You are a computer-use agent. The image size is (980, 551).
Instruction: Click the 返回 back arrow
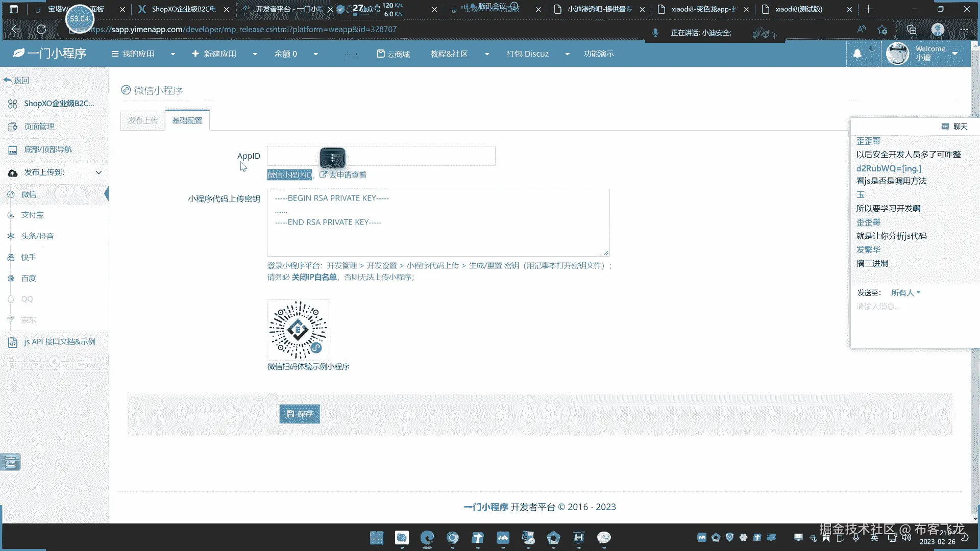[x=16, y=80]
